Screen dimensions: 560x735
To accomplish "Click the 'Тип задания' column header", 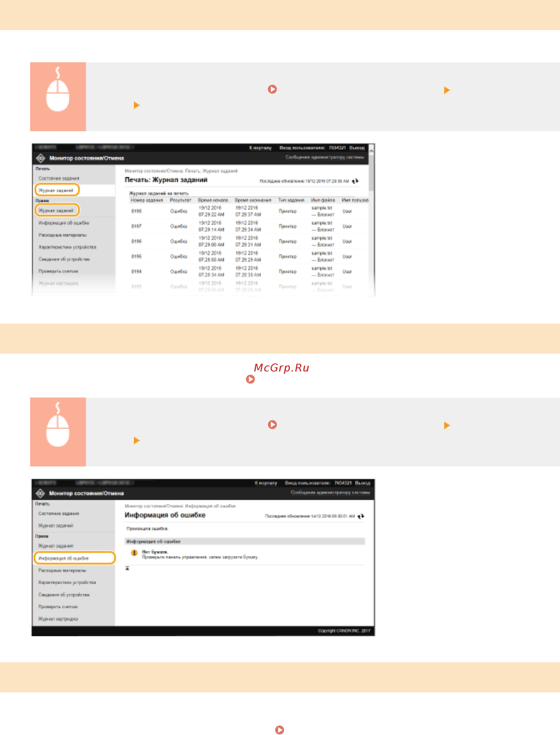I will click(291, 200).
